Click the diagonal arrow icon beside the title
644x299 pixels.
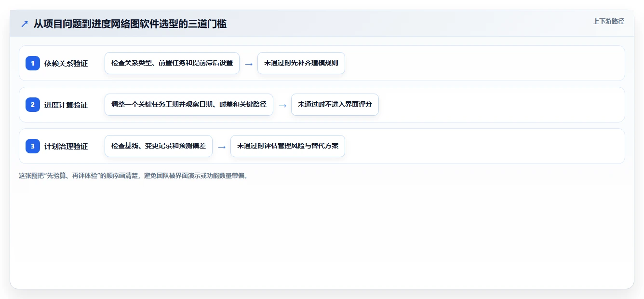tap(24, 24)
